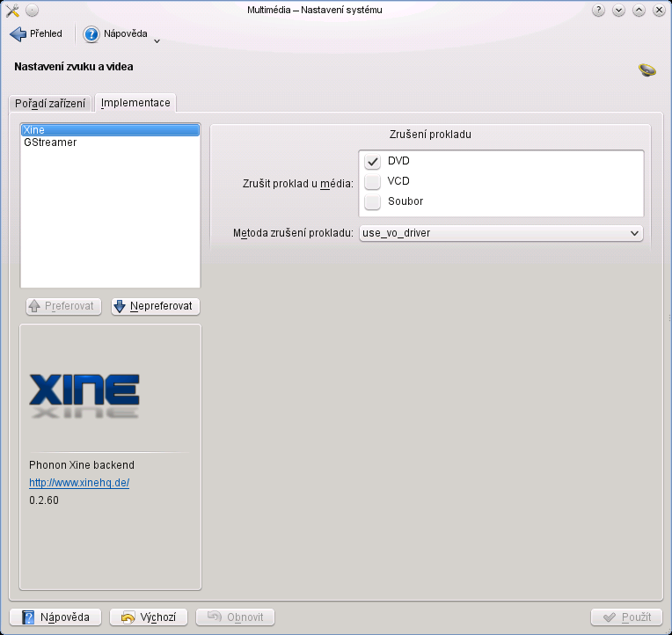The height and width of the screenshot is (635, 672).
Task: Click the Zrušení prokladu group heading
Action: click(x=430, y=135)
